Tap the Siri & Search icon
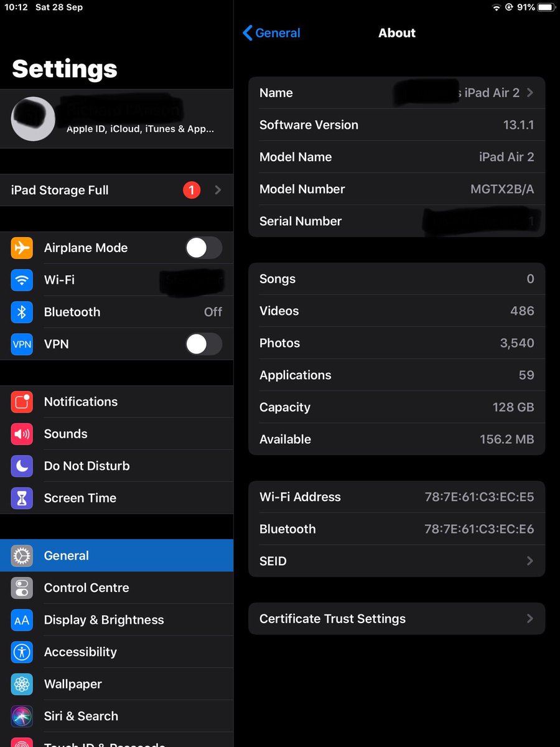 (x=22, y=716)
